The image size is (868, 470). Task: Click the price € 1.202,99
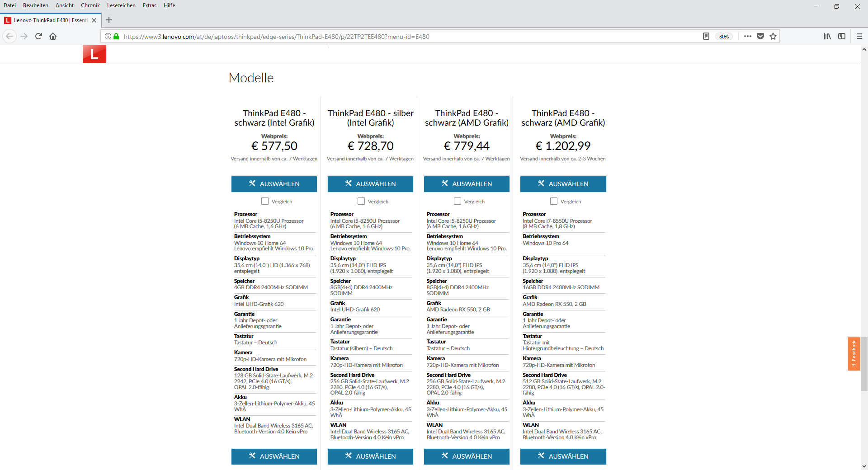click(x=563, y=146)
